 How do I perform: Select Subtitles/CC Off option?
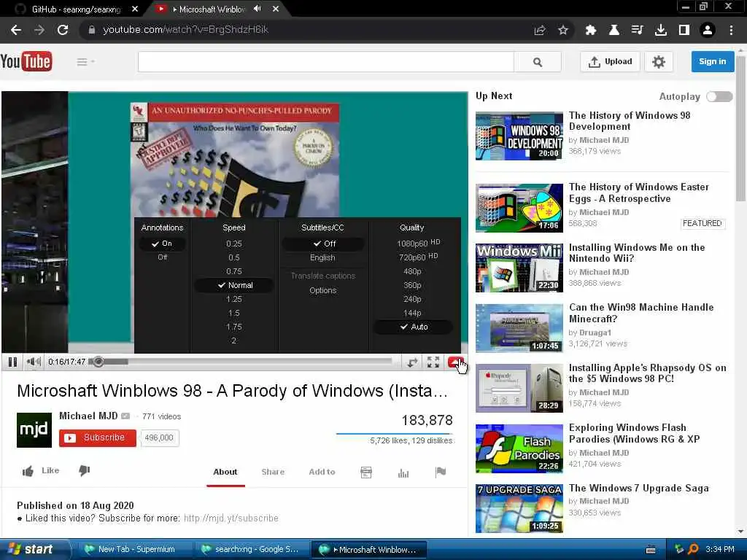point(323,244)
